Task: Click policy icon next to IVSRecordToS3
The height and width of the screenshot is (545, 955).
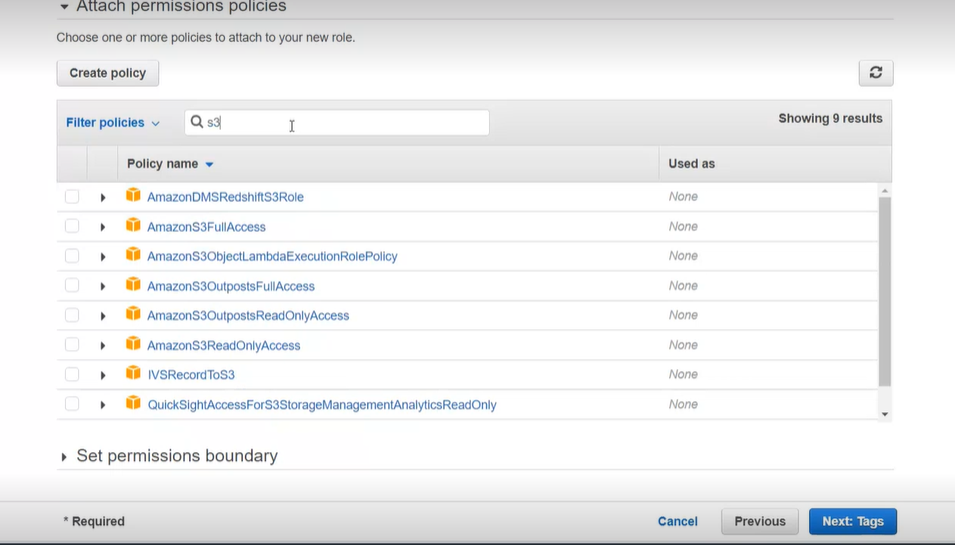Action: (x=133, y=373)
